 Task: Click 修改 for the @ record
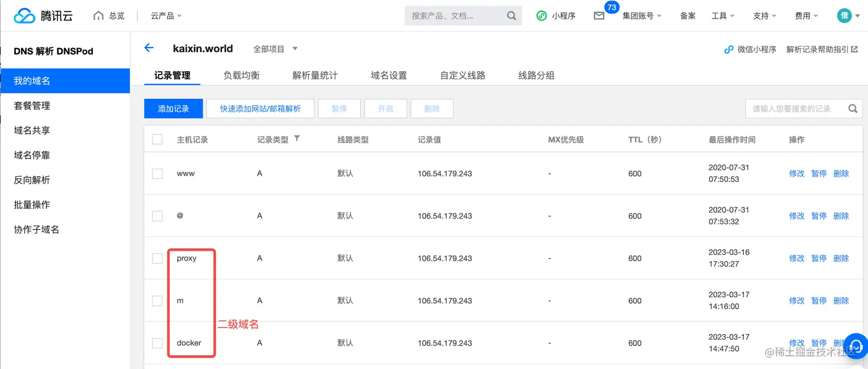click(x=797, y=216)
